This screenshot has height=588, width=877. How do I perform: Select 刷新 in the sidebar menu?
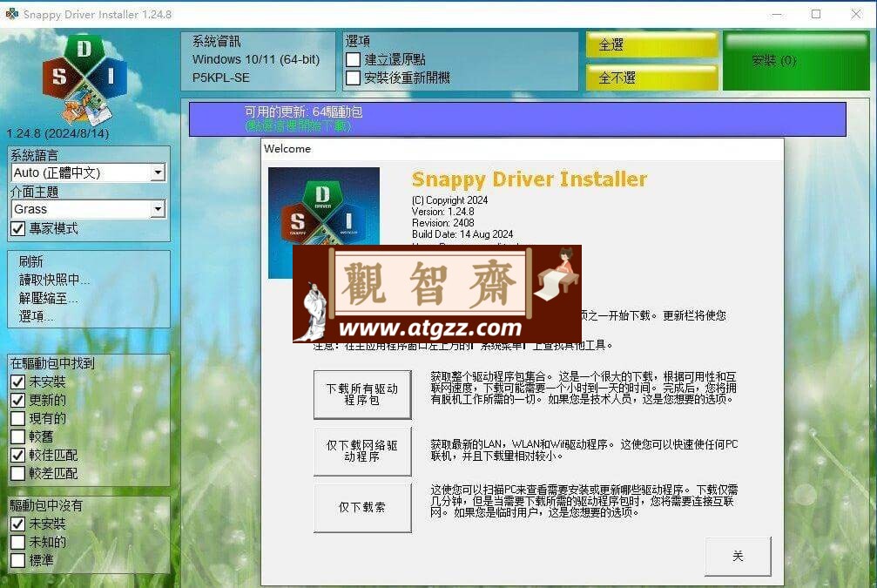[30, 261]
